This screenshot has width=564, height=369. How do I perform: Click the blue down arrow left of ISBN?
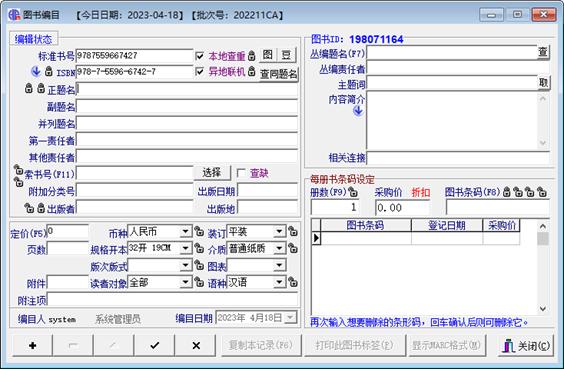36,71
